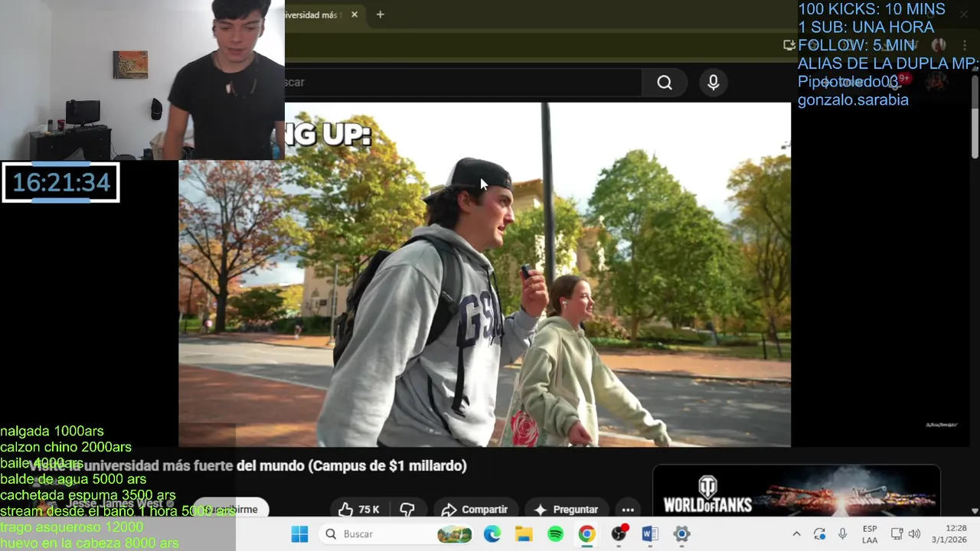The height and width of the screenshot is (551, 980).
Task: Show hidden system tray icons chevron
Action: [796, 534]
